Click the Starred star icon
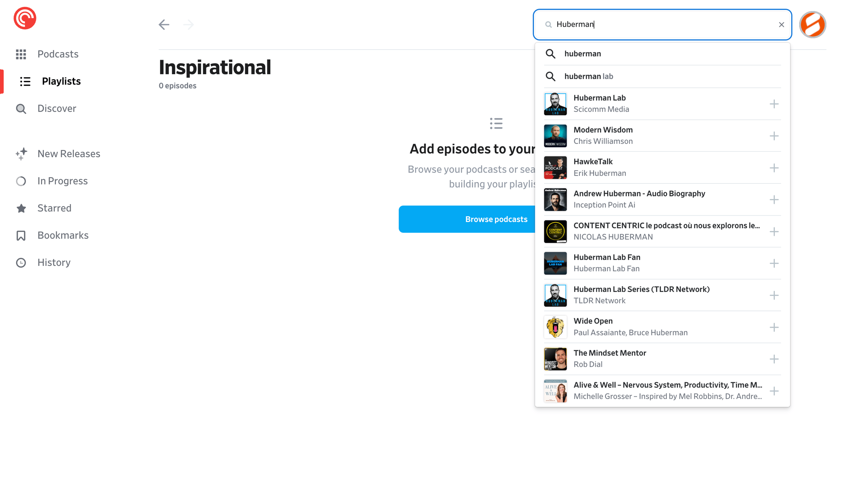The image size is (857, 504). 21,208
